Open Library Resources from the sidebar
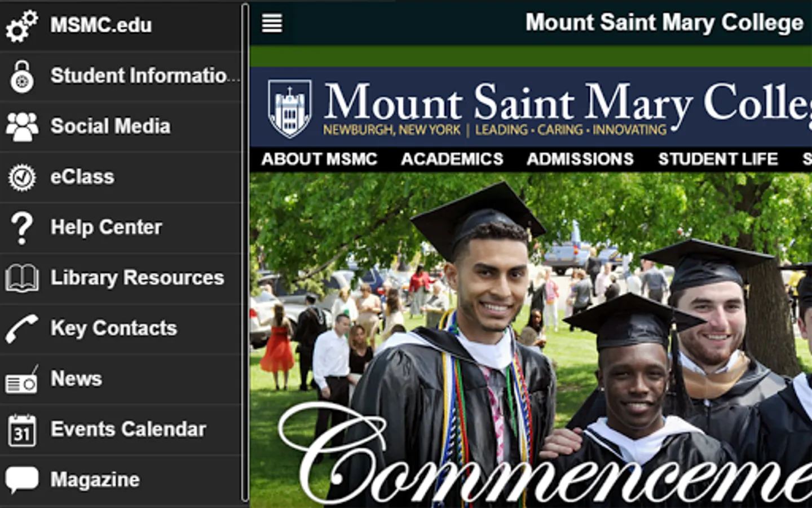The width and height of the screenshot is (812, 508). tap(121, 278)
